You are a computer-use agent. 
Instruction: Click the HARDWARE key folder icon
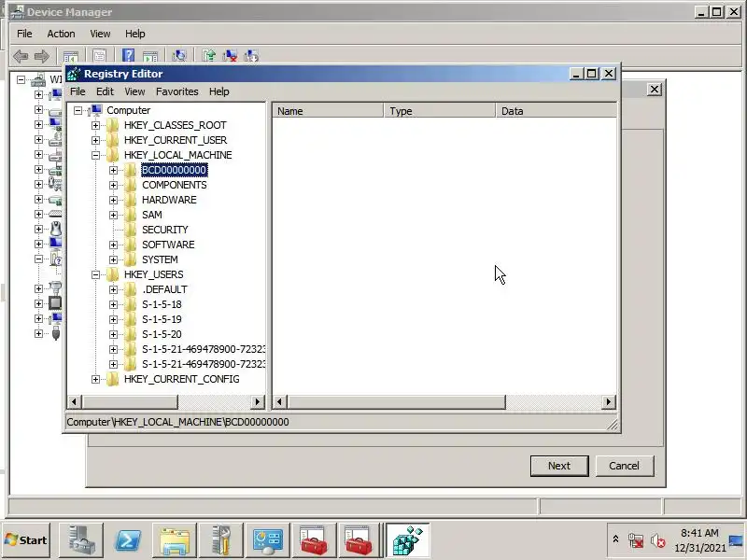pyautogui.click(x=130, y=200)
